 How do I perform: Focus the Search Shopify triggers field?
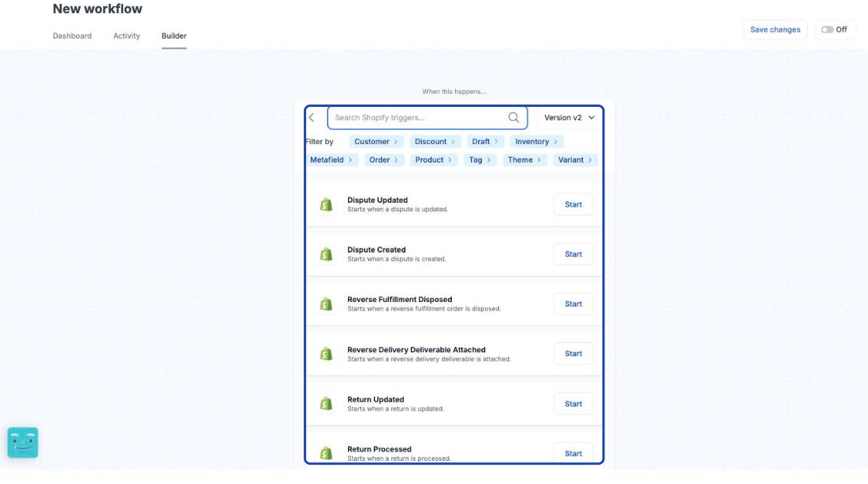pos(427,117)
